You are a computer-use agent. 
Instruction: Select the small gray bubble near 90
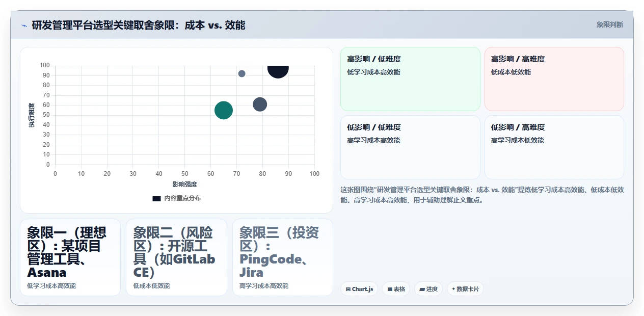point(242,73)
